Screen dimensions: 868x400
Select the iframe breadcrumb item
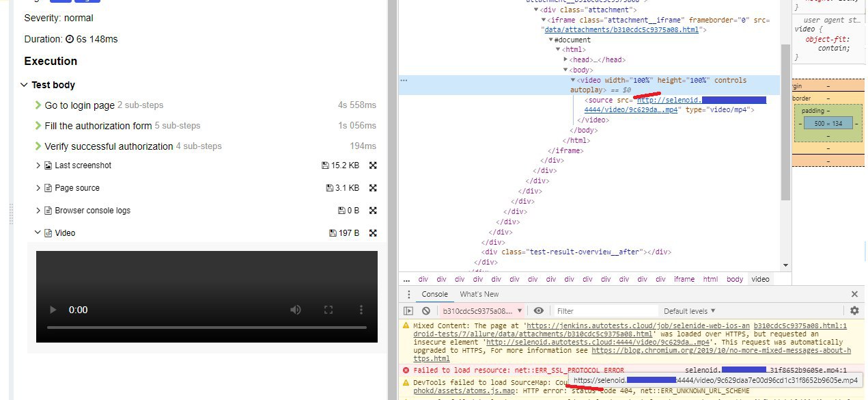(x=684, y=279)
